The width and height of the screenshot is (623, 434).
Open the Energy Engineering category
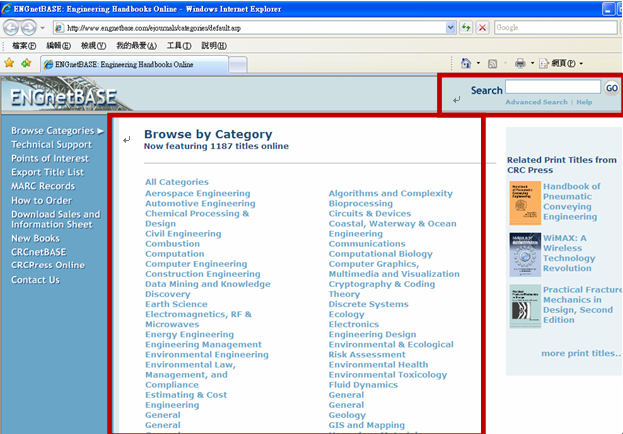(190, 334)
